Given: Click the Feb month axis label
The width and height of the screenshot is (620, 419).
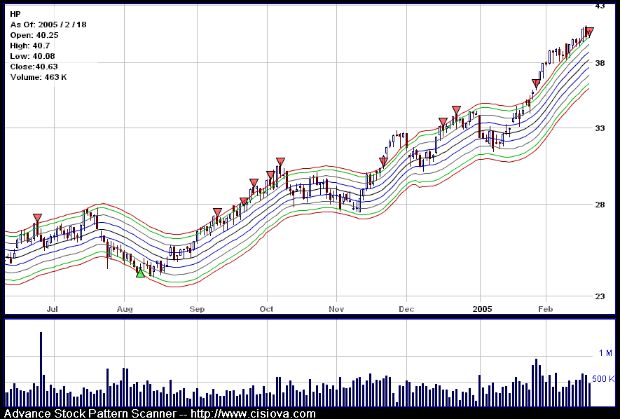Looking at the screenshot, I should point(545,309).
